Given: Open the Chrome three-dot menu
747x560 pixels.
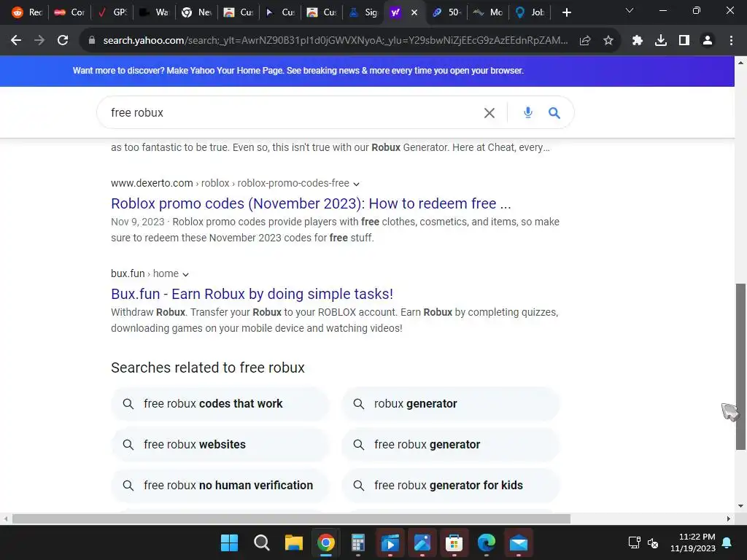Looking at the screenshot, I should tap(731, 41).
